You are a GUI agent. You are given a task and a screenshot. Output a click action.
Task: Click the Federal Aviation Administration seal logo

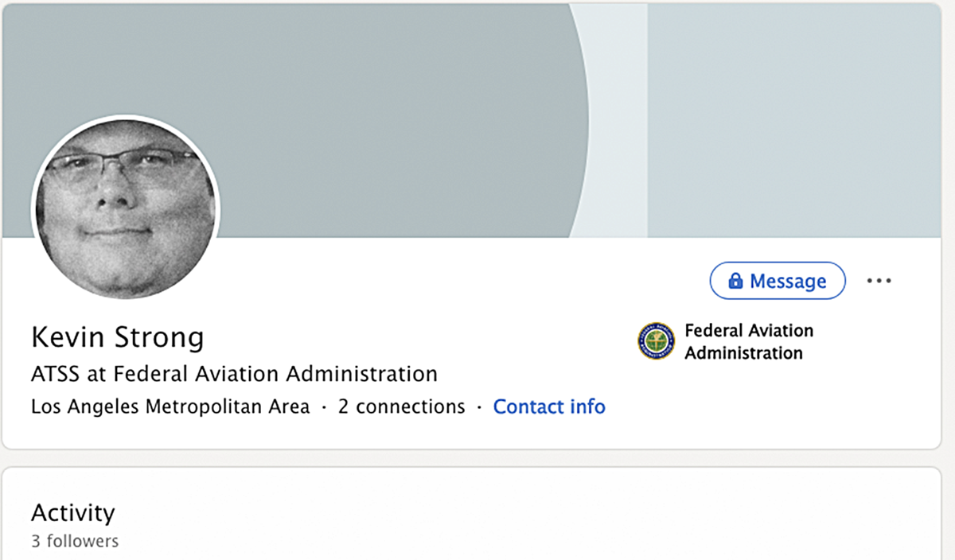coord(656,341)
